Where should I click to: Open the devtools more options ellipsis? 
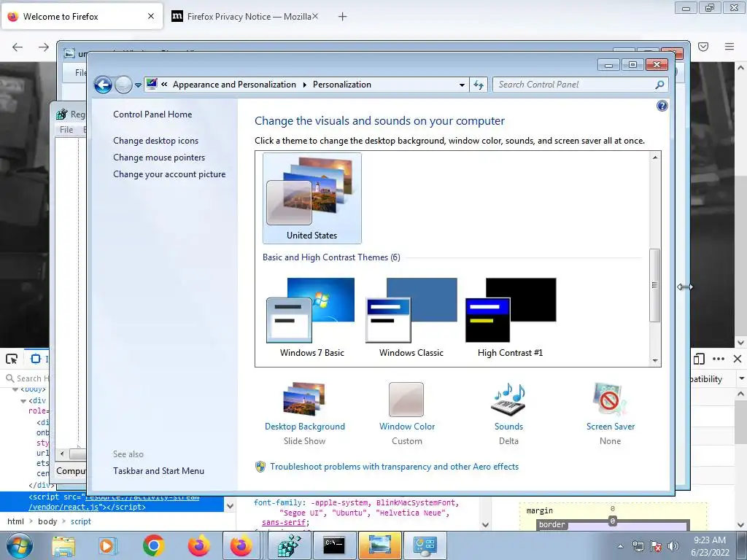[719, 359]
